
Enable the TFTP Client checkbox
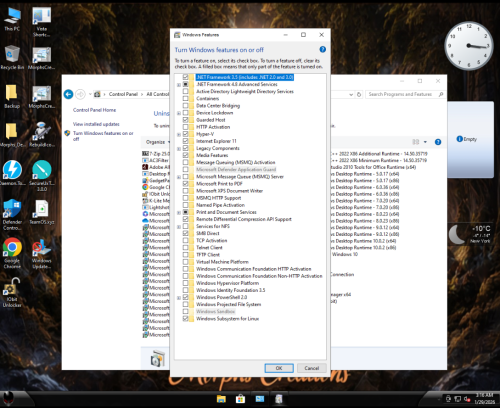pyautogui.click(x=185, y=255)
